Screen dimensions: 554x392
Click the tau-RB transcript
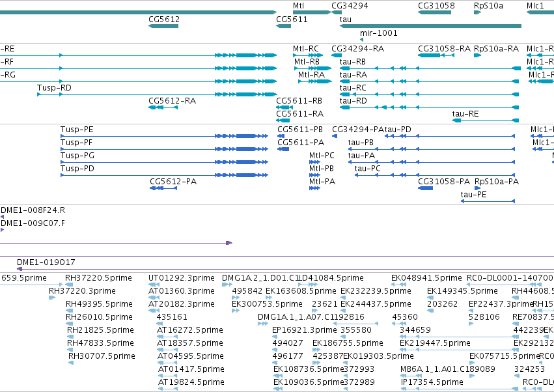pos(430,68)
